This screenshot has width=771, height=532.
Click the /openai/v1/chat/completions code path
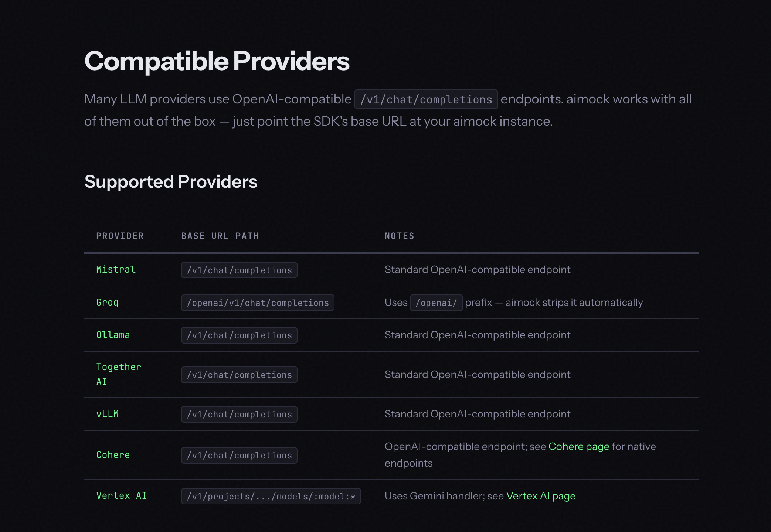[x=258, y=303]
